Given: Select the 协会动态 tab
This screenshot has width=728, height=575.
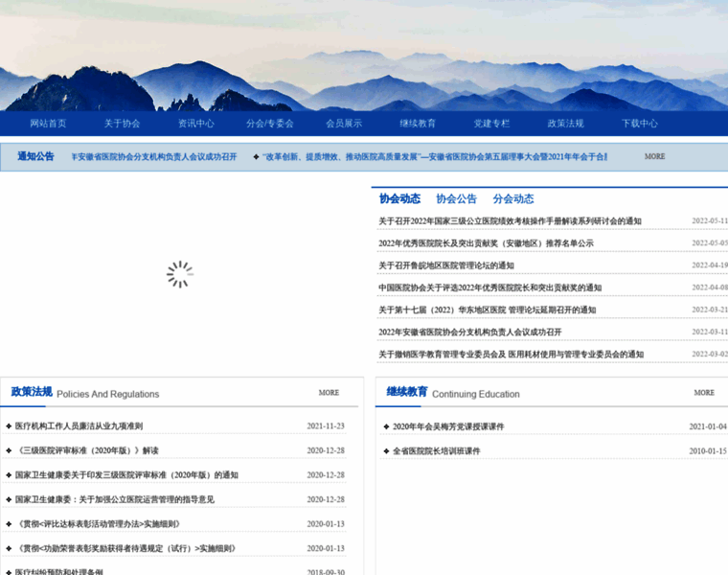Looking at the screenshot, I should (399, 199).
